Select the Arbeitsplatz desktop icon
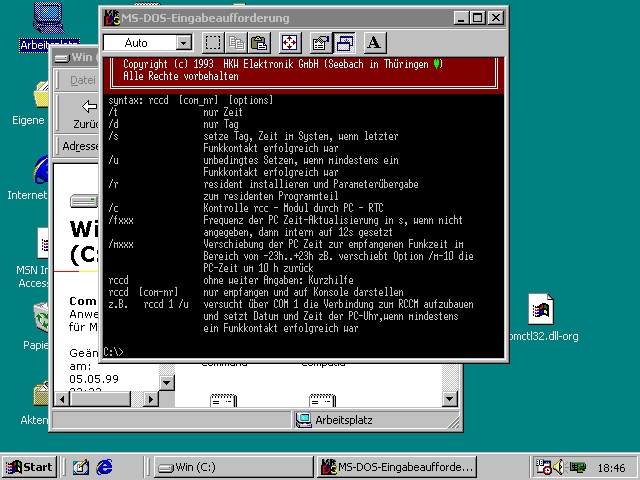Screen dimensions: 640x480 point(49,27)
